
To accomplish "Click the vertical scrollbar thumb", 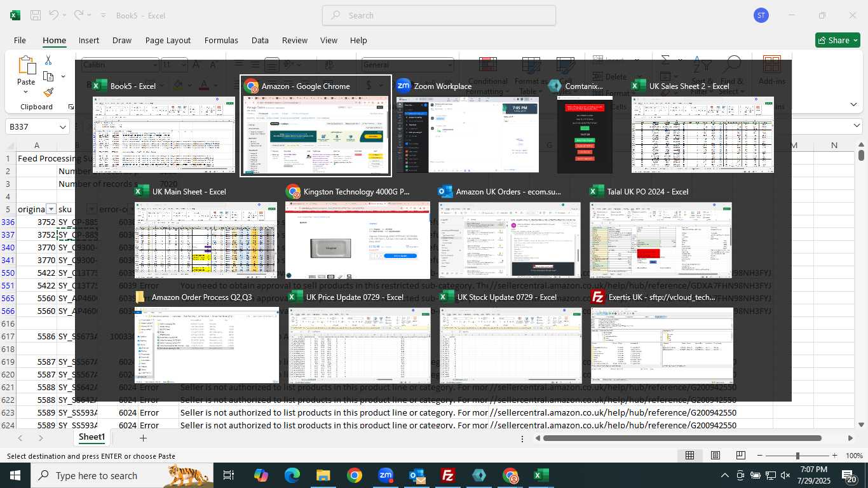I will click(861, 154).
